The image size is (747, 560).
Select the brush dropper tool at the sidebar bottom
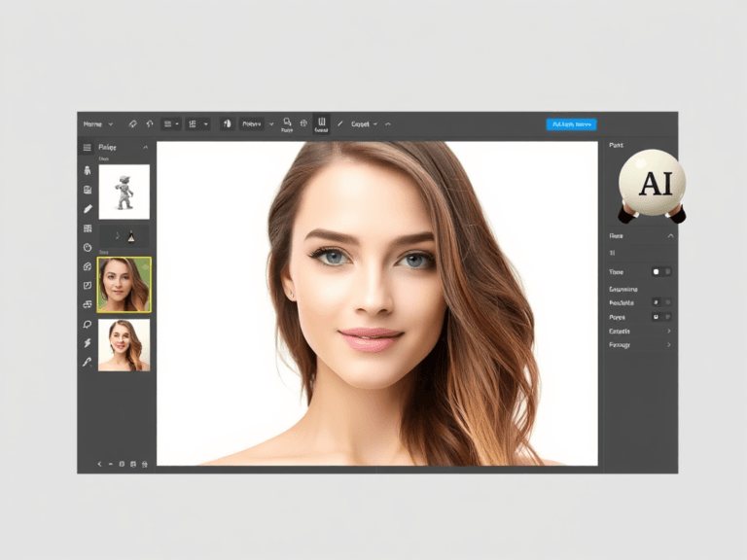(x=87, y=362)
